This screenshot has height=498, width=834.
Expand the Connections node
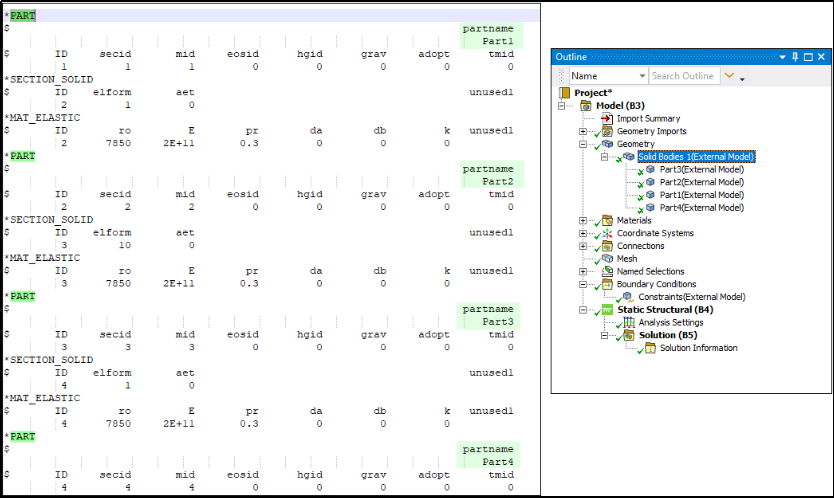tap(583, 246)
